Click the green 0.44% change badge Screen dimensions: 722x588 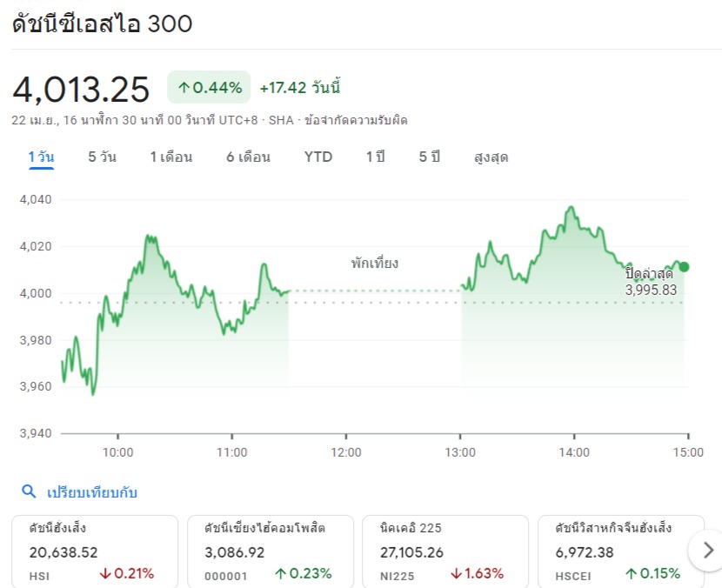click(209, 87)
